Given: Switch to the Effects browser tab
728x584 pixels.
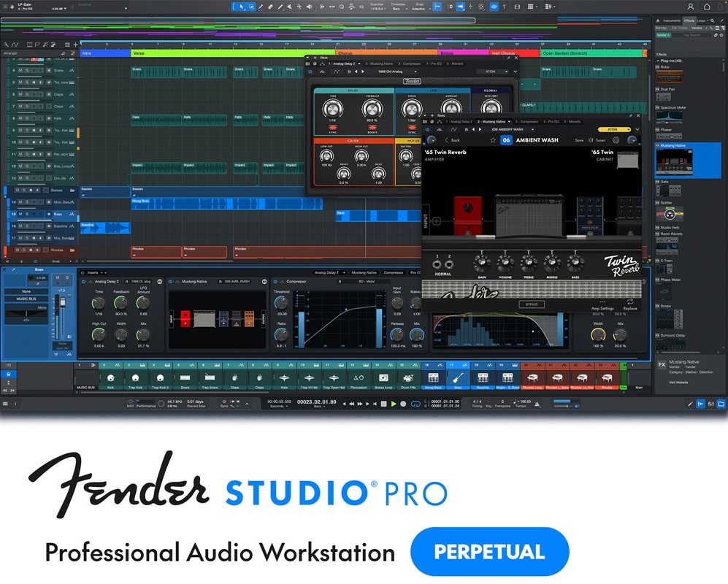Looking at the screenshot, I should pyautogui.click(x=689, y=20).
